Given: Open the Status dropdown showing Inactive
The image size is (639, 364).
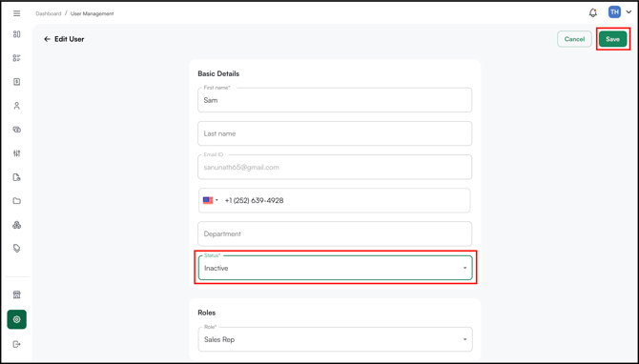Looking at the screenshot, I should (x=335, y=268).
